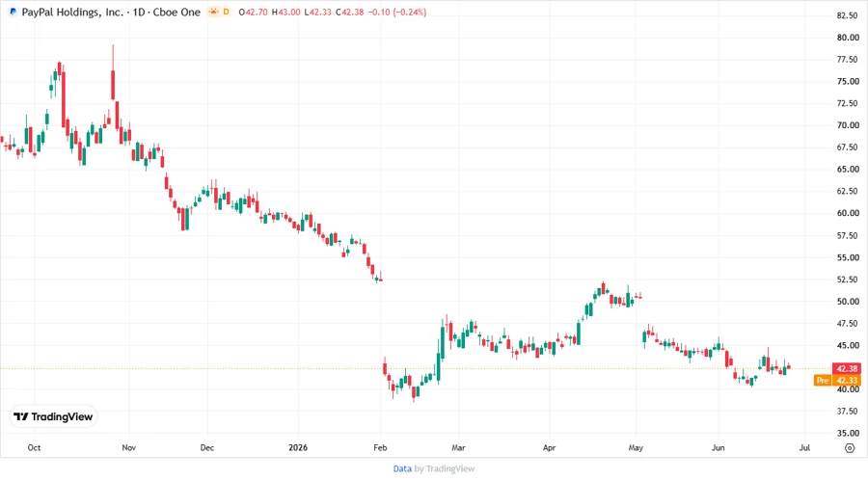Viewport: 868px width, 480px height.
Task: Click the '2026' label on the time axis
Action: pos(298,448)
